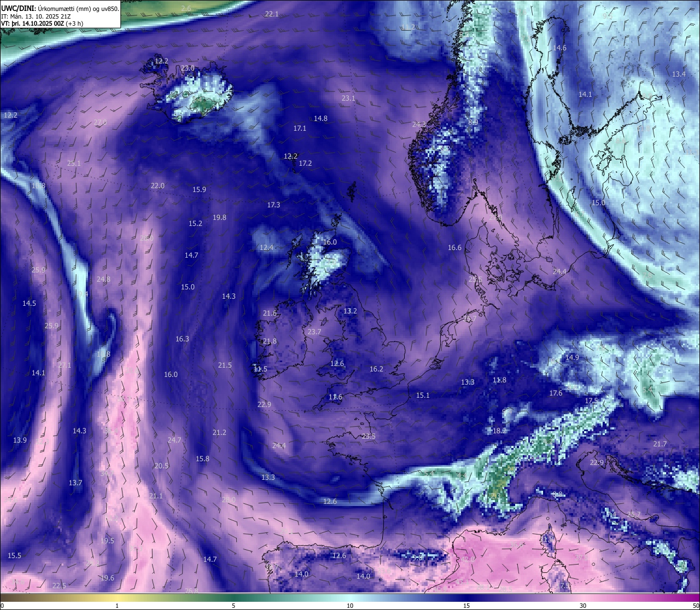Click the 21.7 value on the map
This screenshot has width=700, height=610.
[660, 444]
